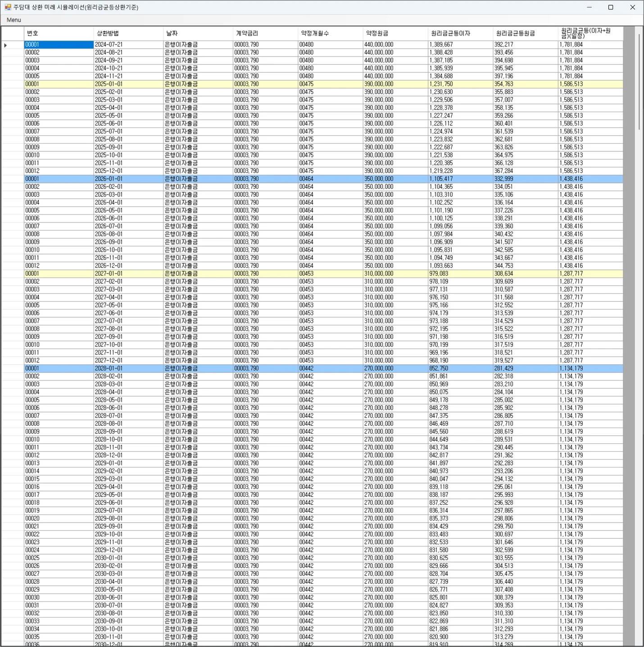Image resolution: width=644 pixels, height=647 pixels.
Task: Select the highlighted date cell 2028-01-01
Action: coord(128,369)
